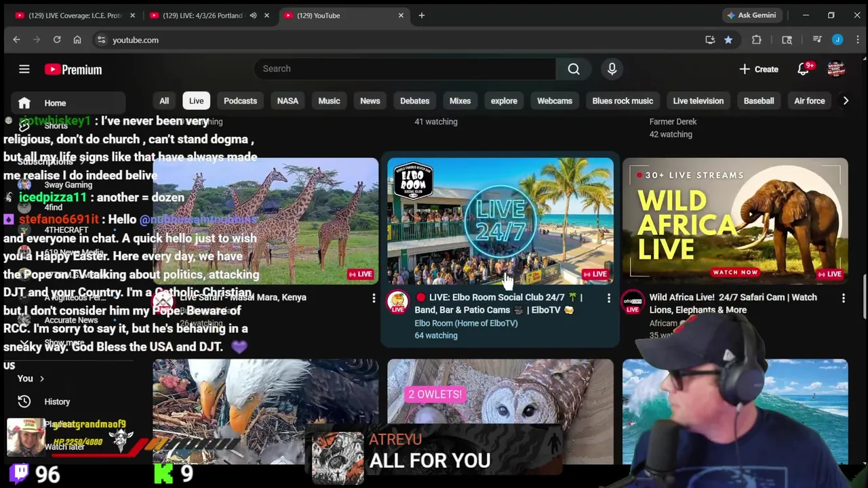This screenshot has width=868, height=488.
Task: Open more options for Elbo Room video
Action: 609,298
